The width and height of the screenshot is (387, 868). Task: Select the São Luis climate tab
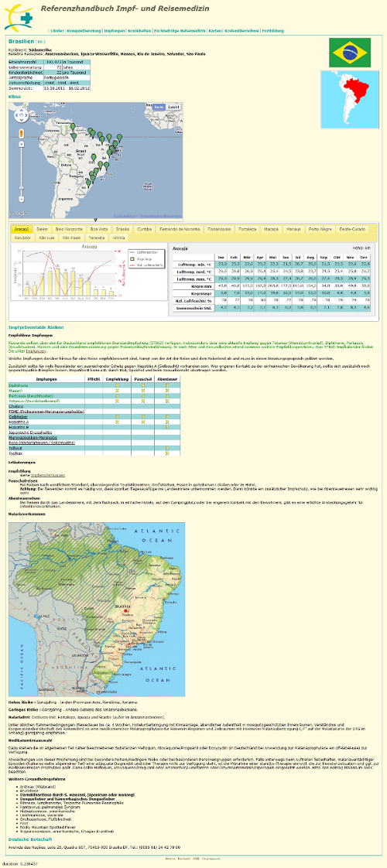coord(46,237)
